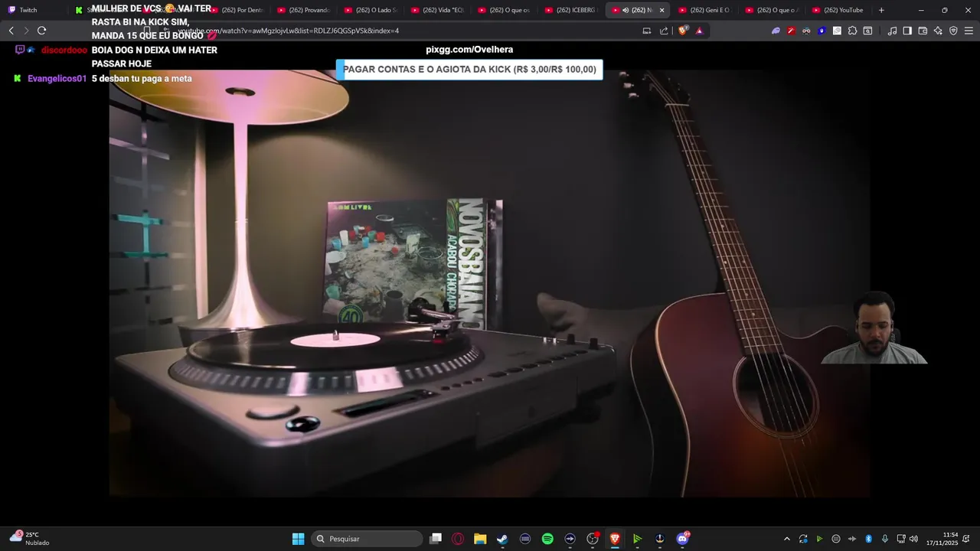This screenshot has width=980, height=551.
Task: Click the purple ghost extension icon
Action: pos(776,31)
